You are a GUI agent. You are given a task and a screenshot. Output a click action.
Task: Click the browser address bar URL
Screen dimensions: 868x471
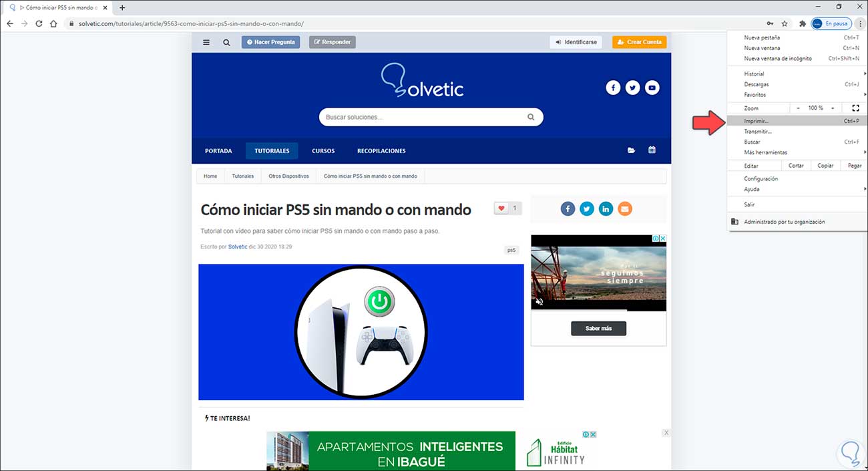coord(192,23)
